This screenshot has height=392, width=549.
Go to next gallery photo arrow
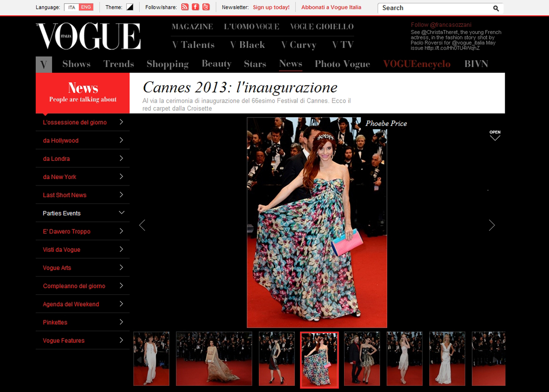click(491, 225)
